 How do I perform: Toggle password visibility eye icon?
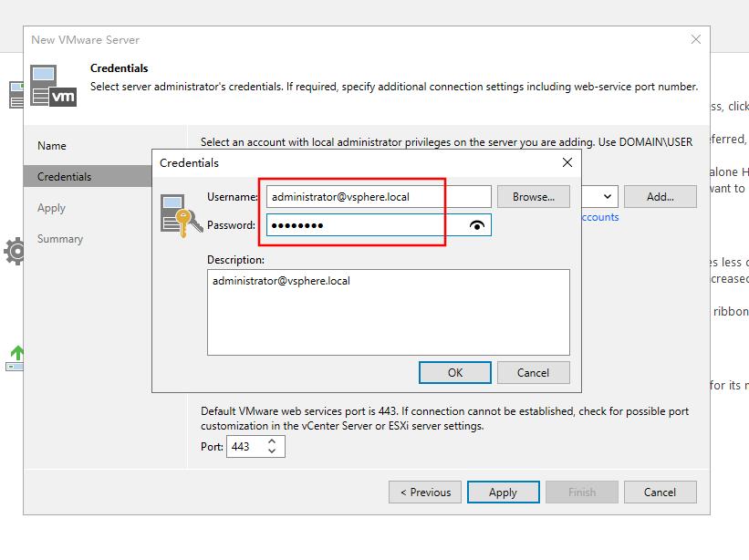tap(477, 225)
